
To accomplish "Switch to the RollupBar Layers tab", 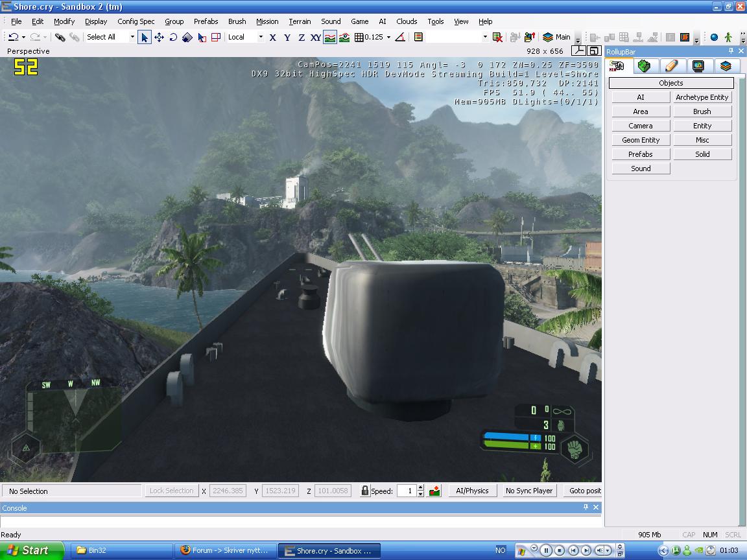I will 726,66.
